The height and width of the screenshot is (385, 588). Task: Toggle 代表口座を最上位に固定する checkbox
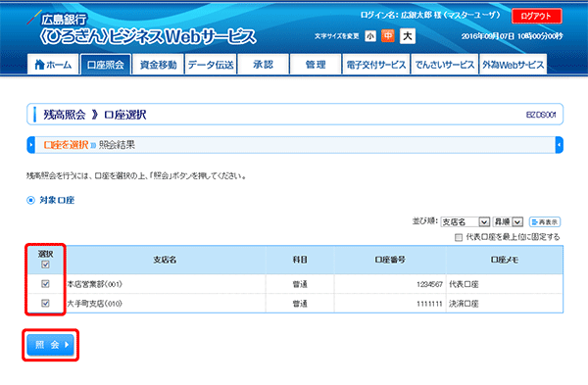(459, 237)
